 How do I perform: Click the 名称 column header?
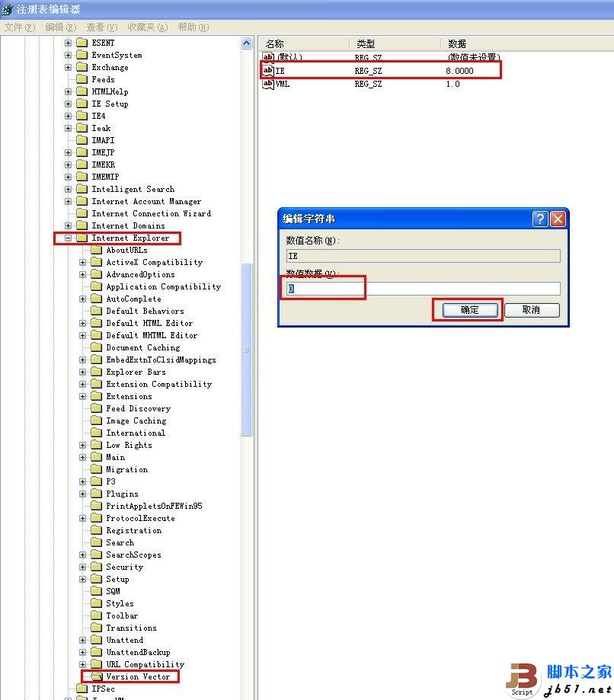[x=274, y=43]
